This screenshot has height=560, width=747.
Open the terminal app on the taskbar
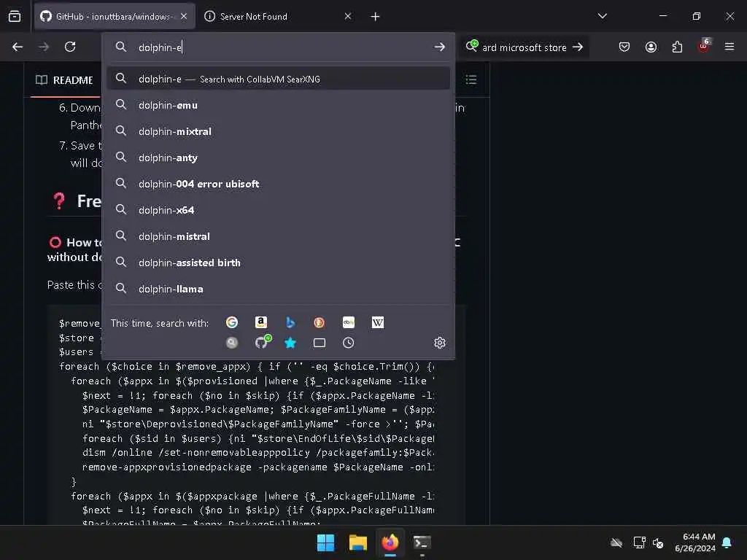point(422,542)
